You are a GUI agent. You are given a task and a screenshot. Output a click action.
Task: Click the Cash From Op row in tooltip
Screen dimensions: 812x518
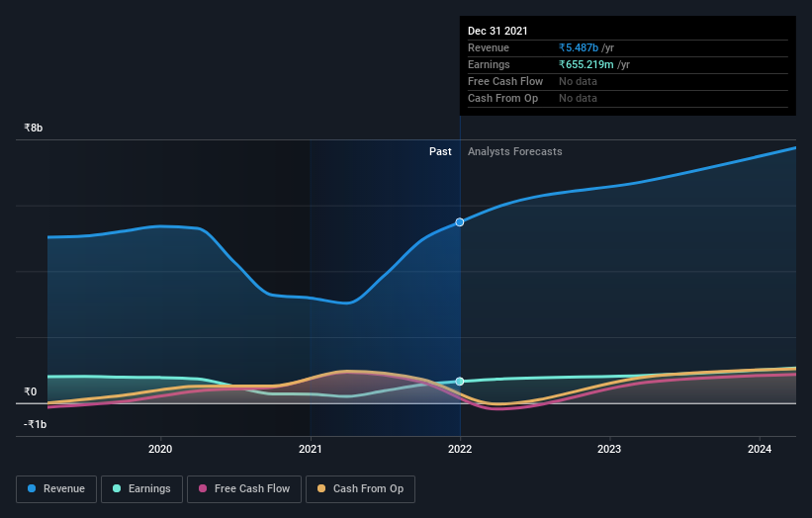[628, 98]
